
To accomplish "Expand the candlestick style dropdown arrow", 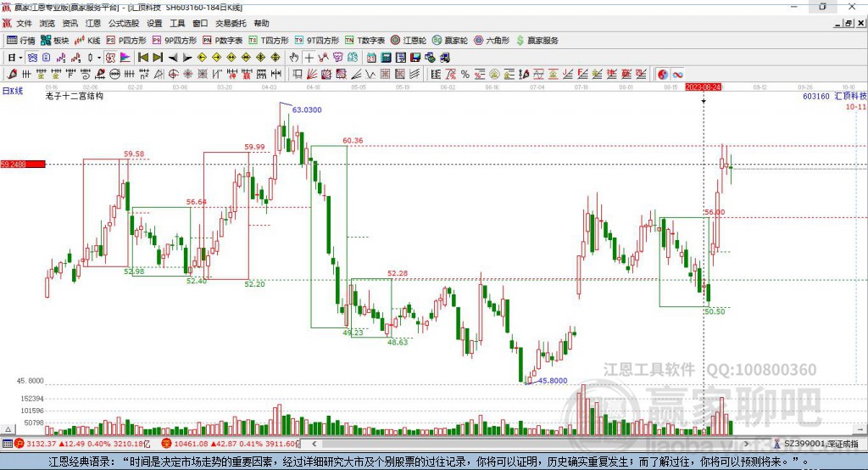I will 99,58.
